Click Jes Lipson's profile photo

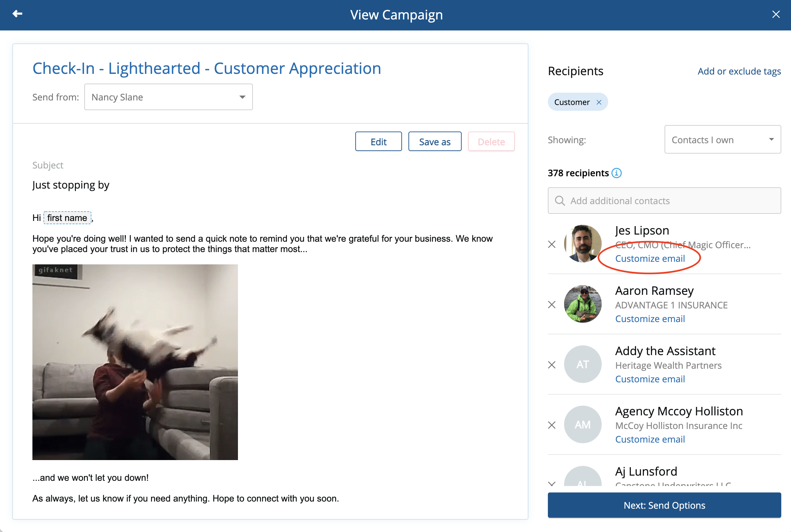coord(583,244)
